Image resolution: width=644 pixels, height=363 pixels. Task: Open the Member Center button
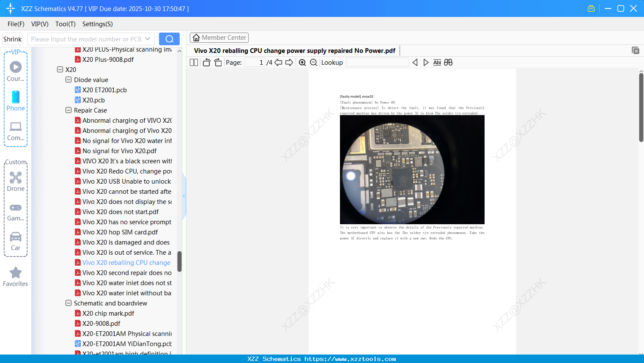click(x=219, y=38)
